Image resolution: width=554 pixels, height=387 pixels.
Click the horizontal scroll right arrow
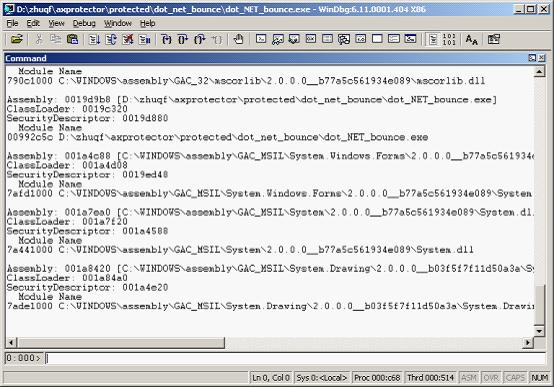pyautogui.click(x=528, y=342)
